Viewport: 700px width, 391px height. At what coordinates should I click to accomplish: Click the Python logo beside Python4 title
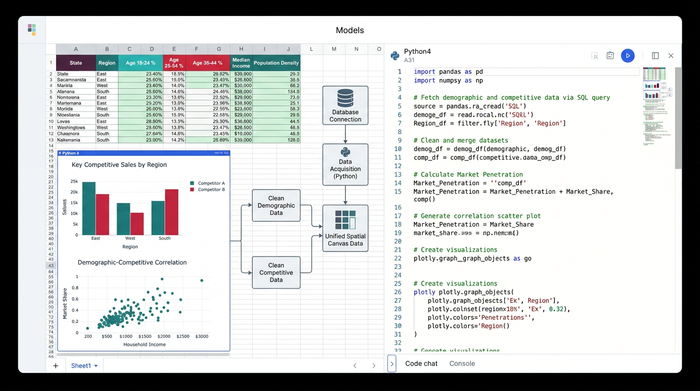click(x=395, y=55)
